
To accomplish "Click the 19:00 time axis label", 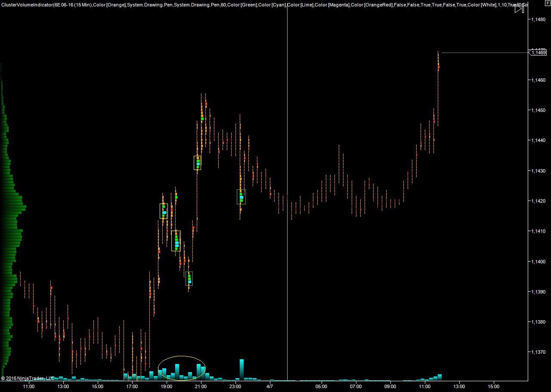I will pyautogui.click(x=167, y=386).
